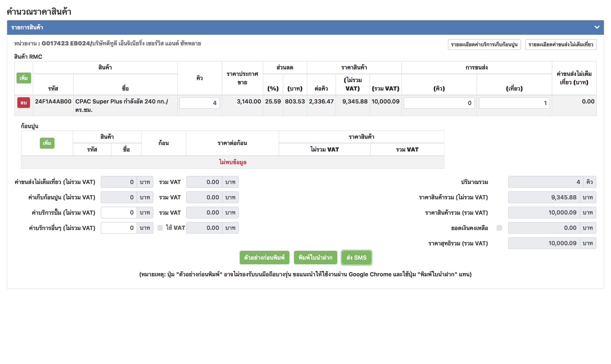Screen dimensions: 611x364
Task: Click the ราคาสุทธิรวม (รวม VAT) field
Action: [544, 243]
